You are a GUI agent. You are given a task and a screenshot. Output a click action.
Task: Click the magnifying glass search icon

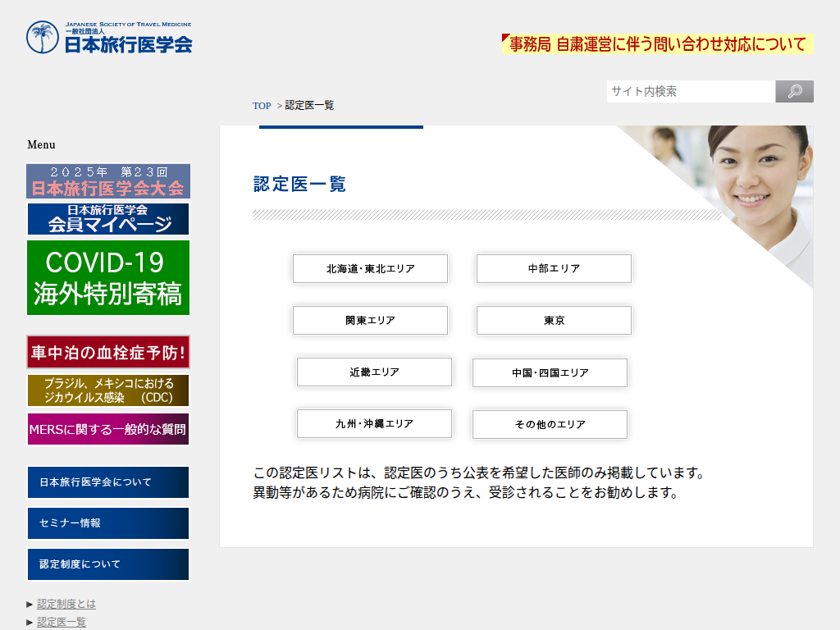point(794,92)
